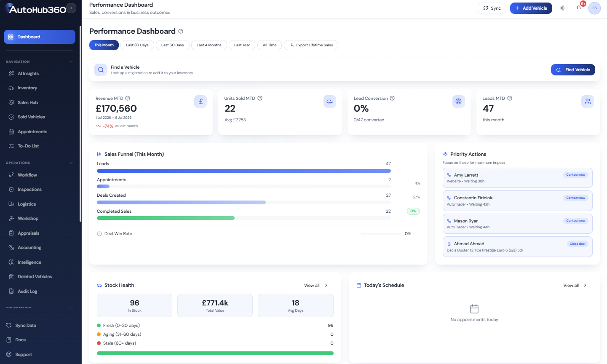Click the Revenue MTD info icon
607x364 pixels.
(128, 98)
